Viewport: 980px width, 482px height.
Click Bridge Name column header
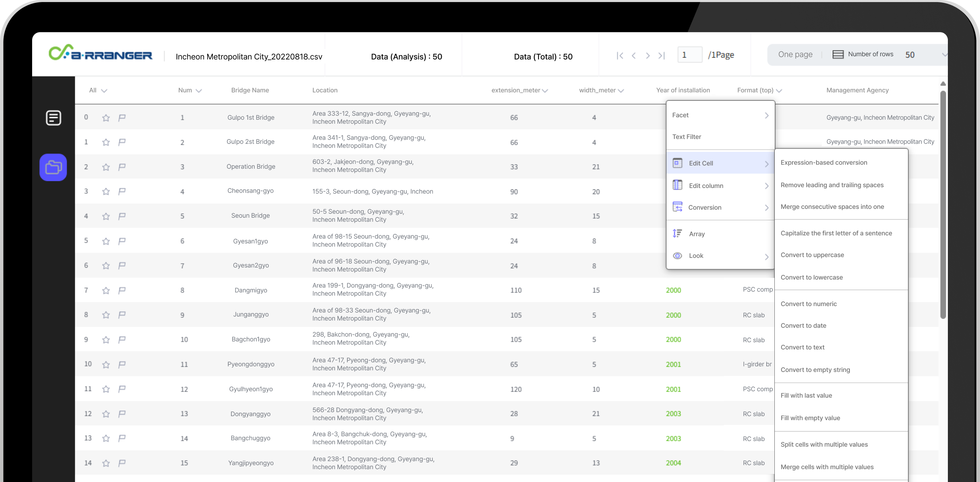[x=250, y=90]
